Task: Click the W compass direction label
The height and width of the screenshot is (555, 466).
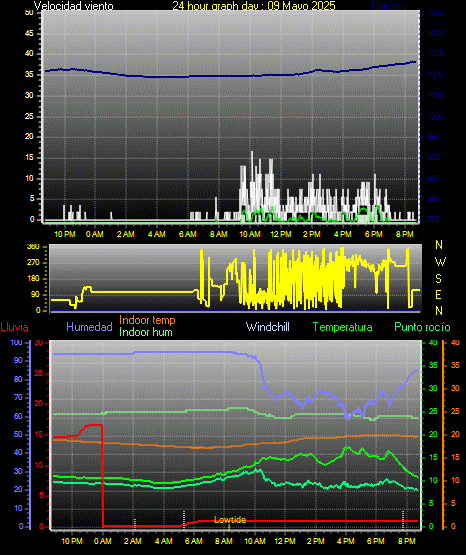Action: [x=440, y=262]
